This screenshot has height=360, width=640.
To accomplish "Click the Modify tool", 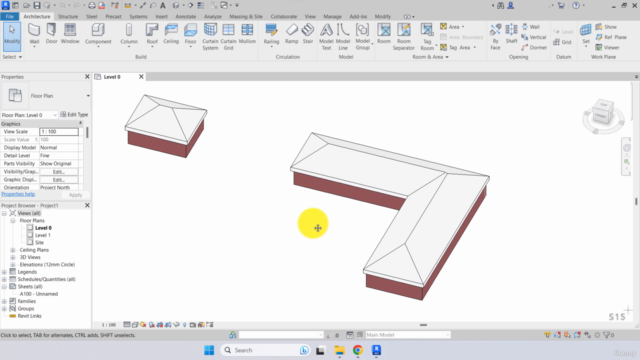I will (12, 37).
